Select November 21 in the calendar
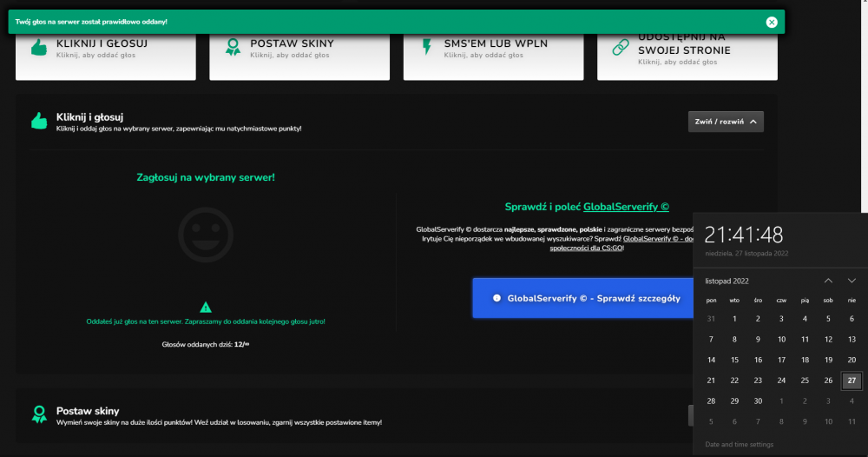Image resolution: width=868 pixels, height=457 pixels. tap(711, 381)
